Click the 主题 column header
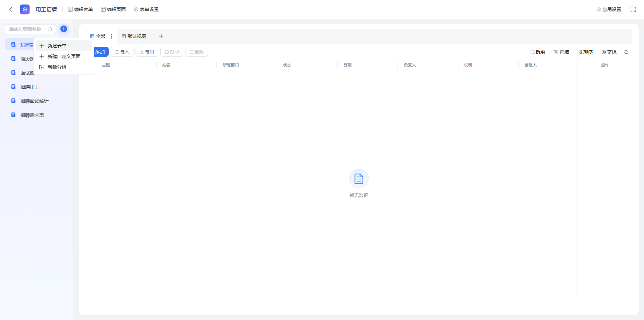The width and height of the screenshot is (644, 320). click(x=106, y=65)
